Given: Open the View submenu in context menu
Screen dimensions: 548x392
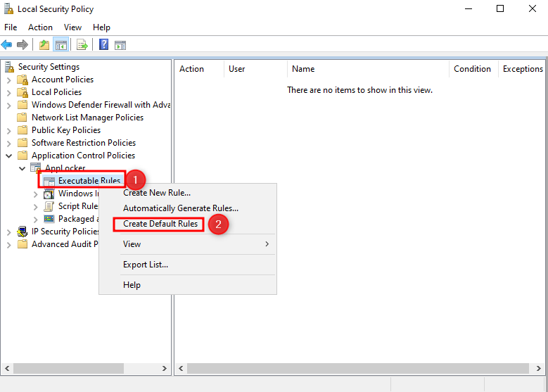Looking at the screenshot, I should coord(188,244).
